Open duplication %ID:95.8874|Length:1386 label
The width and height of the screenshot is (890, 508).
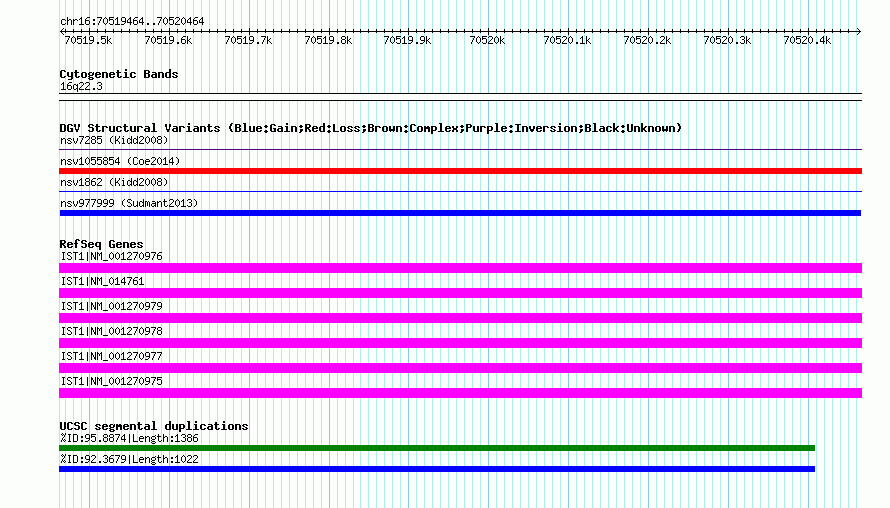(x=129, y=439)
